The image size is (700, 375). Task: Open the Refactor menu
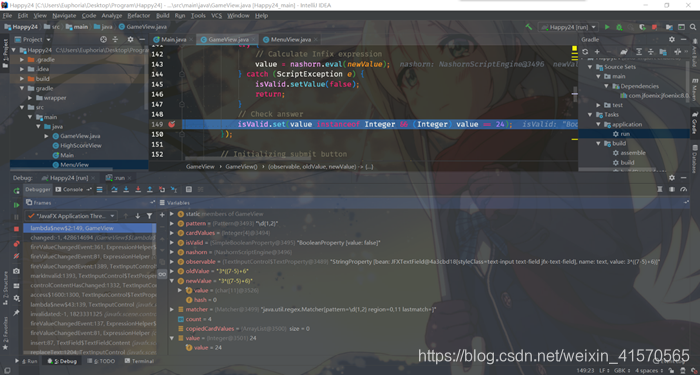pos(139,16)
